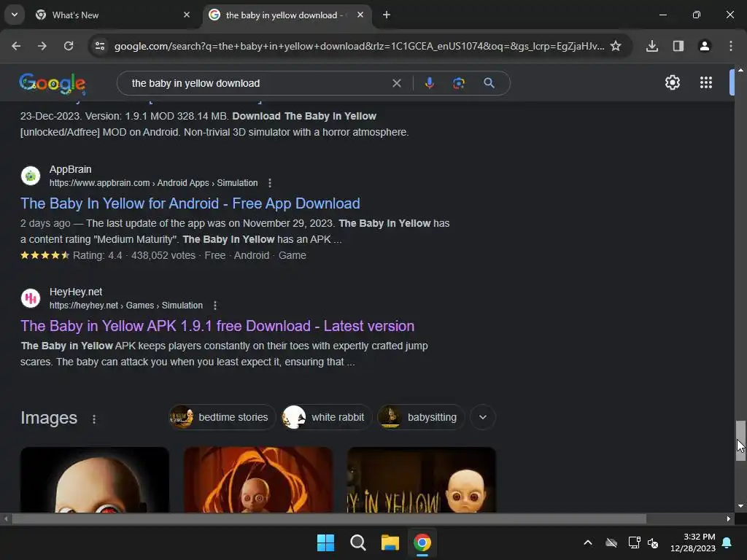The width and height of the screenshot is (747, 560).
Task: Search by image with Google Lens
Action: tap(459, 83)
